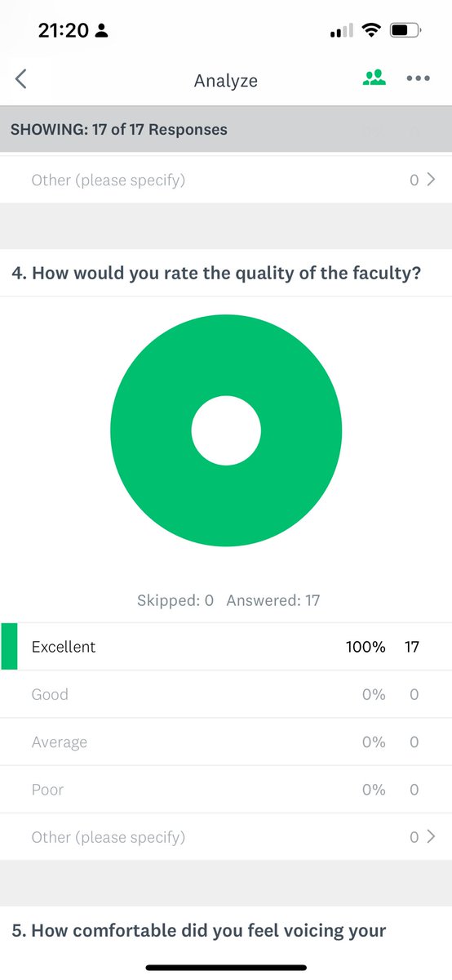The width and height of the screenshot is (452, 980).
Task: Tap question 4 faculty quality heading
Action: click(216, 273)
